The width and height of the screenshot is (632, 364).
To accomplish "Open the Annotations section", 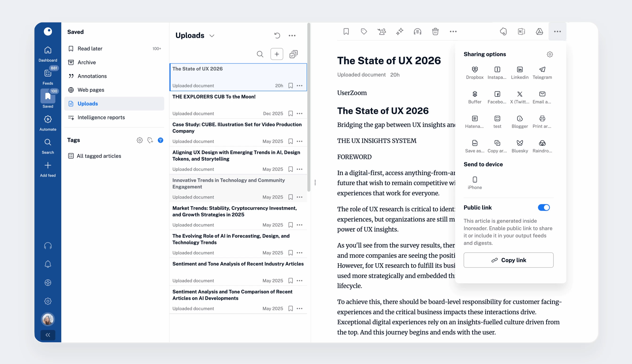I will point(92,76).
